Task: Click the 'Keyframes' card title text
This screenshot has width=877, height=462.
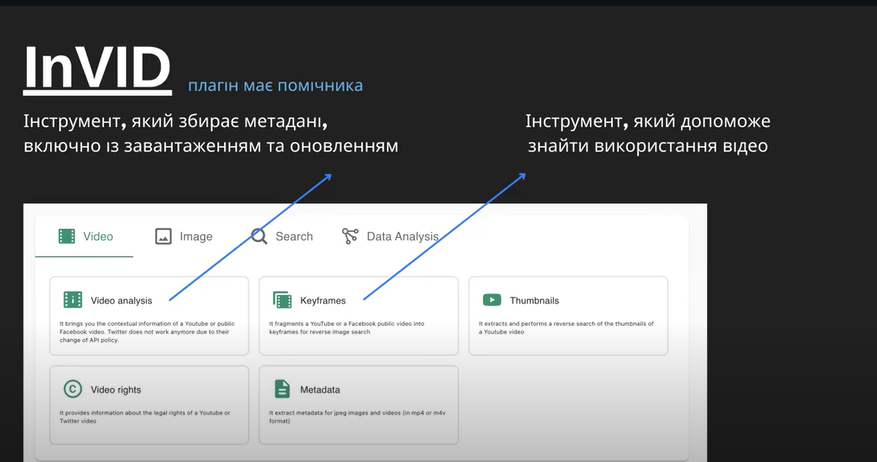Action: pos(323,301)
